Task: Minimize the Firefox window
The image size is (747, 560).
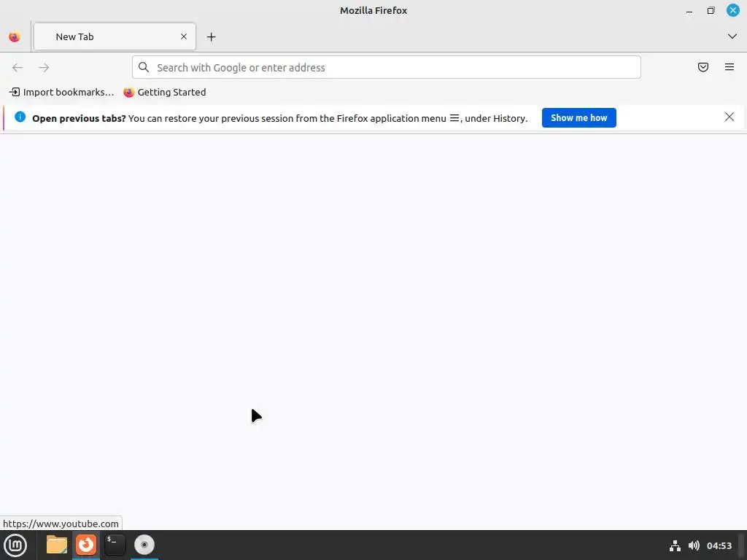Action: (689, 10)
